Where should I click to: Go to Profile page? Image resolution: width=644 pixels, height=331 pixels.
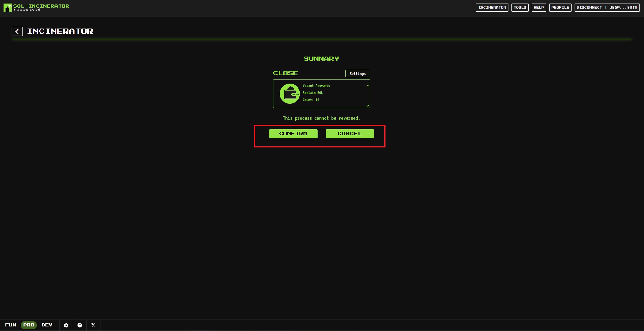560,8
